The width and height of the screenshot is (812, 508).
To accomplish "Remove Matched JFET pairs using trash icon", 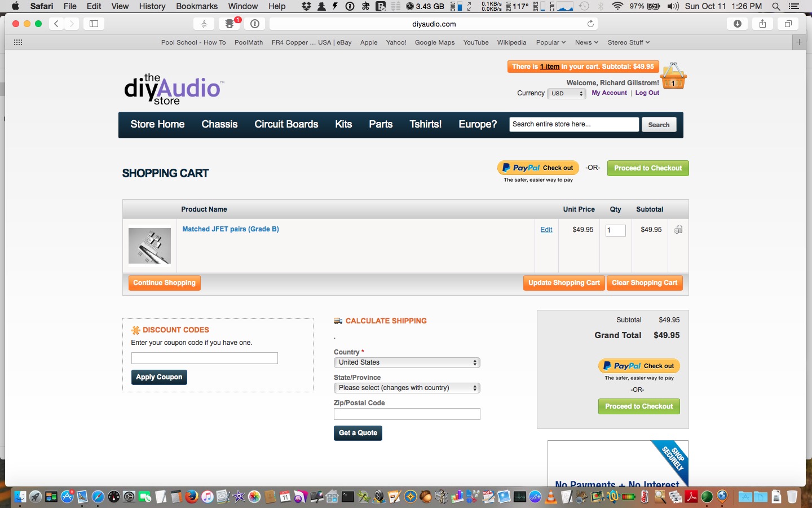I will point(678,229).
